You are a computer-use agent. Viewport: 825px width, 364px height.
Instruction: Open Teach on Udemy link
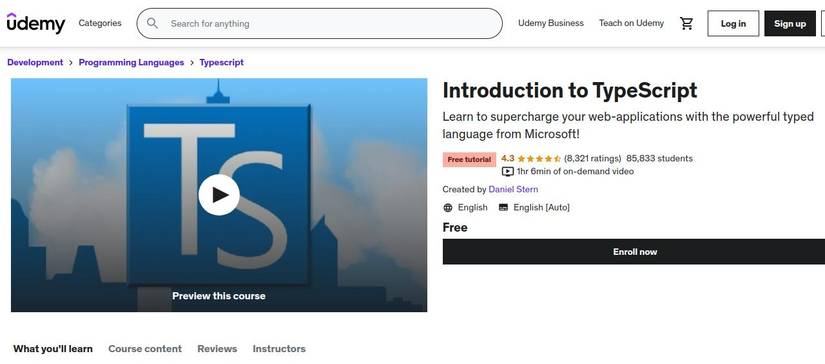click(x=631, y=23)
